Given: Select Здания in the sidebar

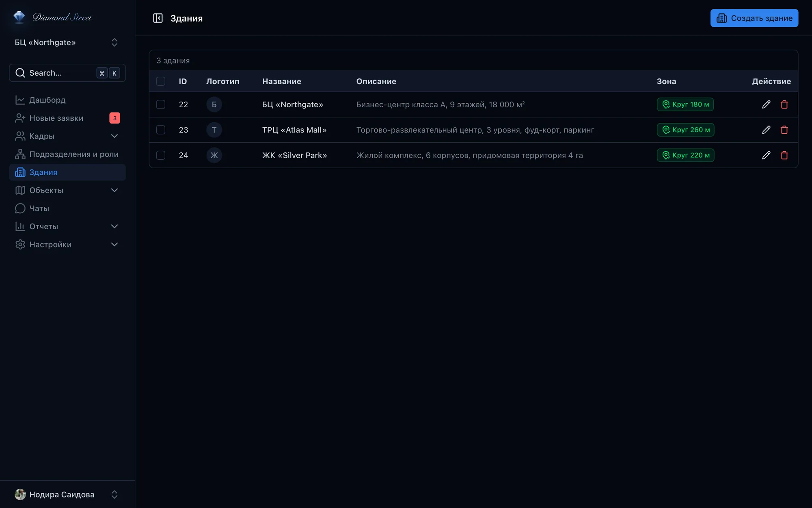Looking at the screenshot, I should [x=67, y=172].
